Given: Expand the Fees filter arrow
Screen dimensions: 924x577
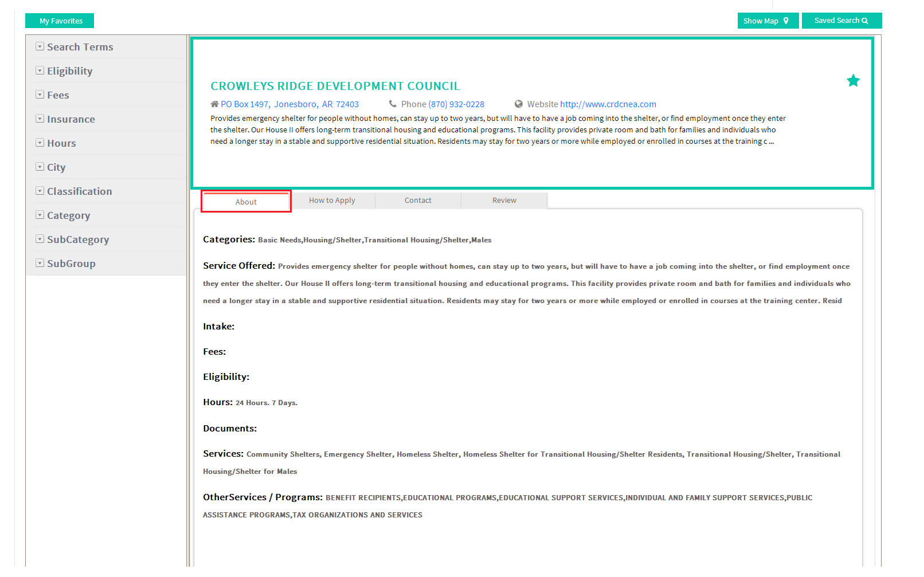Looking at the screenshot, I should pyautogui.click(x=40, y=95).
